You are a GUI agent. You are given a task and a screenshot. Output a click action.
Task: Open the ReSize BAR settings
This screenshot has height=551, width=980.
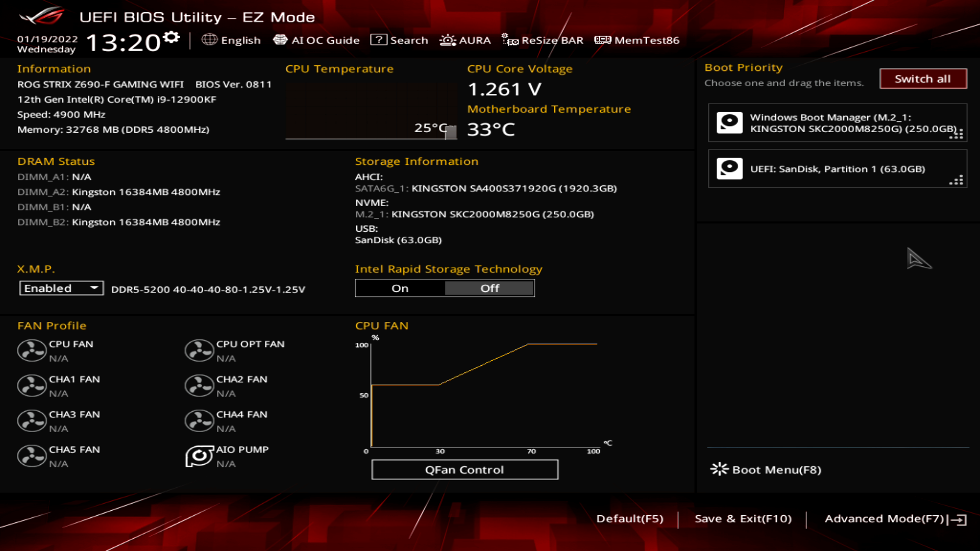542,40
